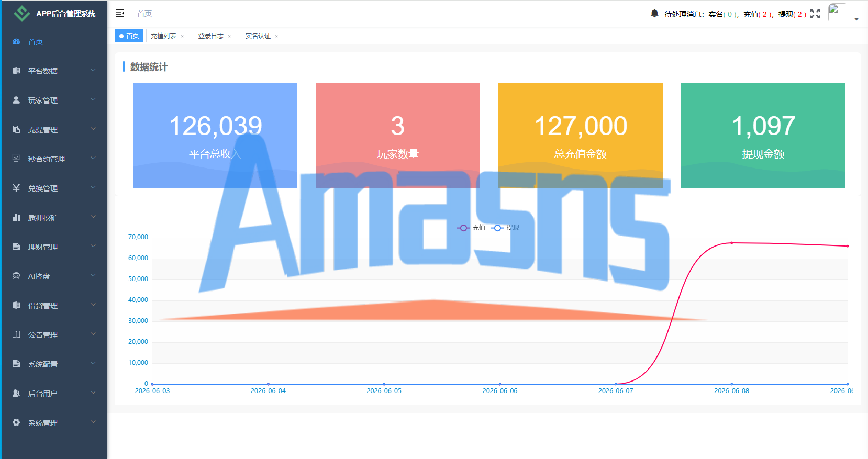Open the user menu dropdown arrow

pos(856,19)
